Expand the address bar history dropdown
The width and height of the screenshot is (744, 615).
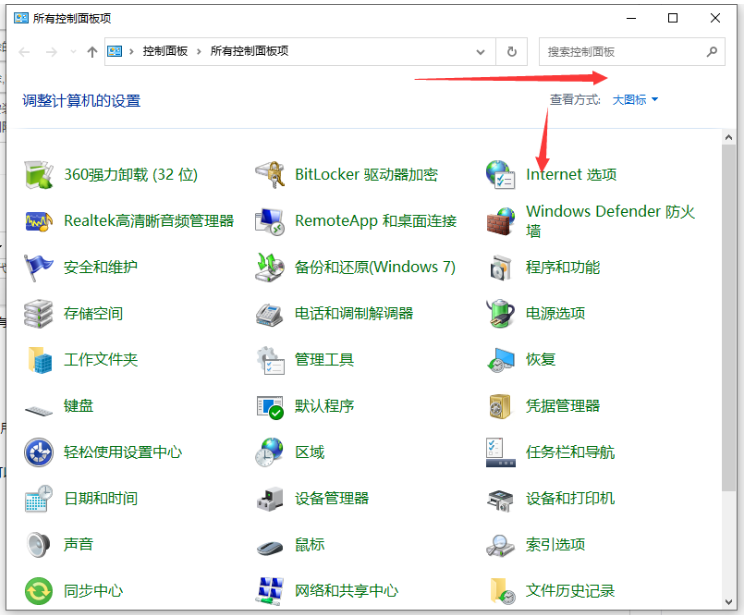coord(481,52)
